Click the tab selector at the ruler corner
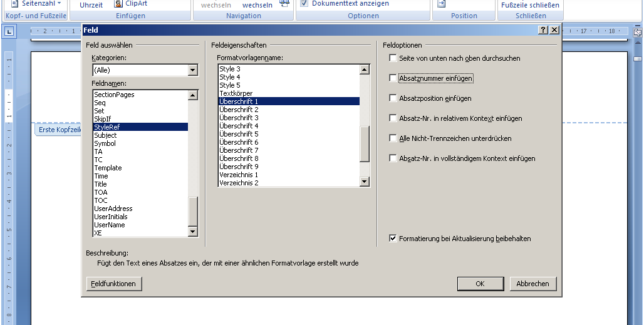644x325 pixels. pos(9,31)
